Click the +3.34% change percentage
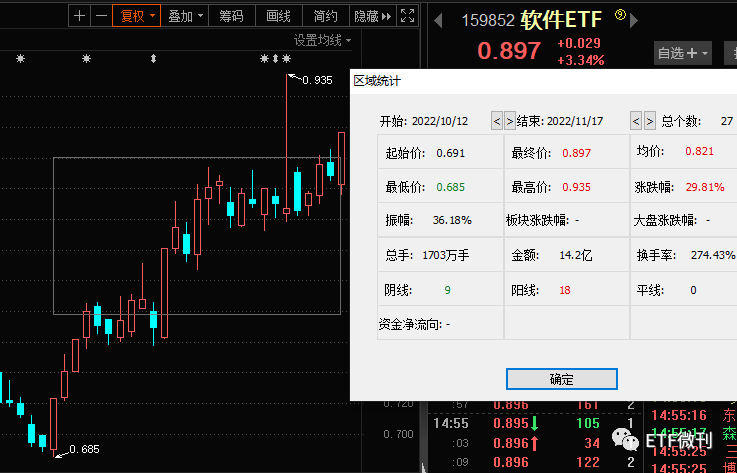Screen dimensions: 737x473 [x=581, y=60]
